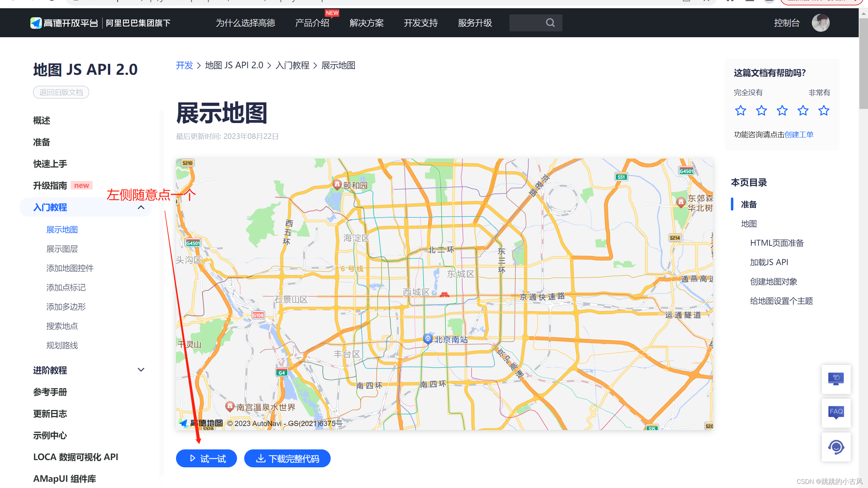This screenshot has height=488, width=868.
Task: Open 产品介绍 navigation menu
Action: click(x=312, y=23)
